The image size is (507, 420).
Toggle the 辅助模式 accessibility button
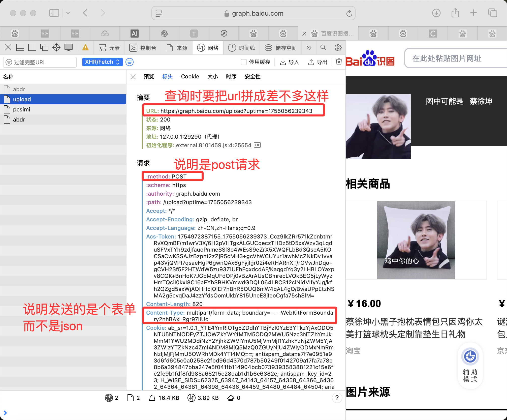470,365
